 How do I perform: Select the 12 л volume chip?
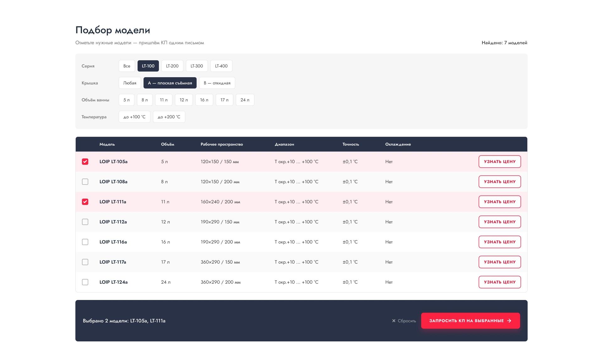(184, 100)
